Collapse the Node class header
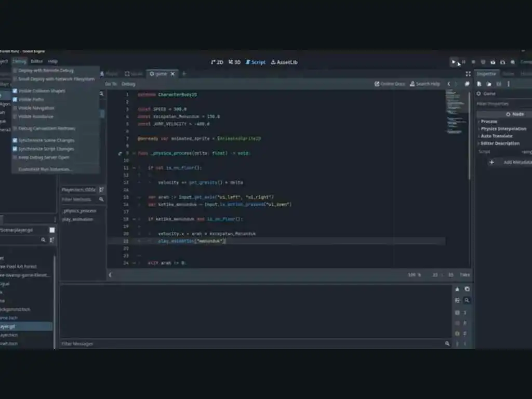Screen dimensions: 532x399 point(504,114)
